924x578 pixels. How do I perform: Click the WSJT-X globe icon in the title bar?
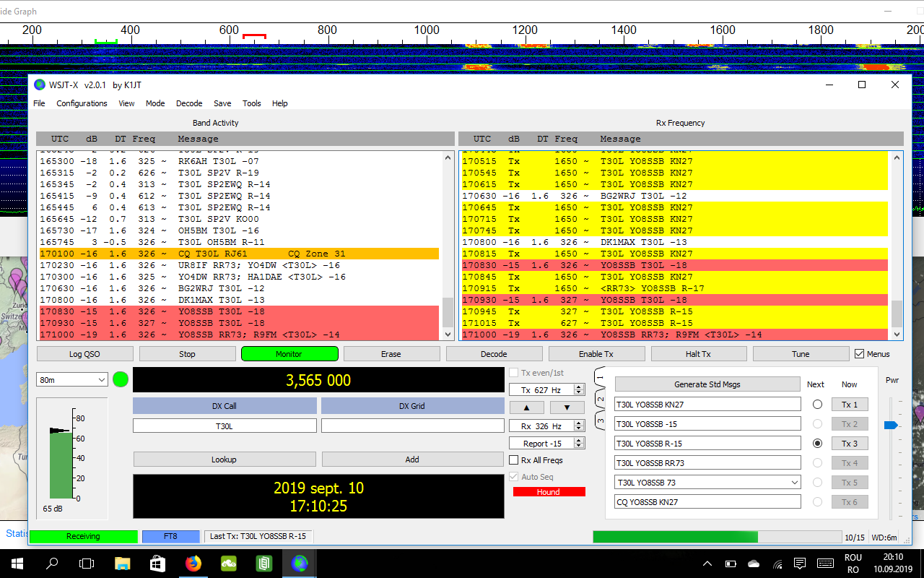coord(40,85)
